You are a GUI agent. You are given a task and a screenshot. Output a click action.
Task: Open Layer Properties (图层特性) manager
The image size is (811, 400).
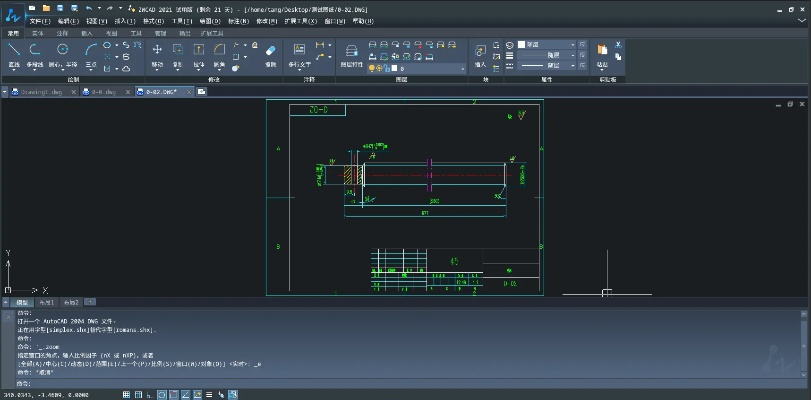(352, 52)
